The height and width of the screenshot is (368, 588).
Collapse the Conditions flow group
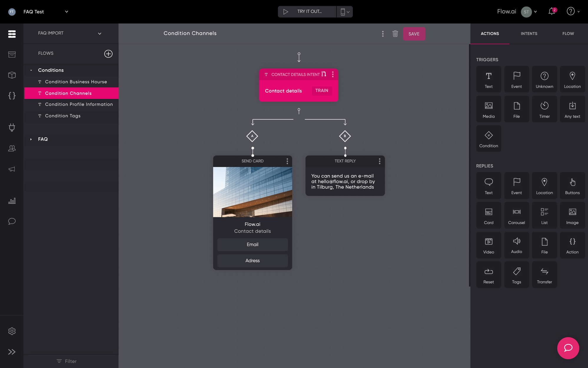click(x=31, y=70)
